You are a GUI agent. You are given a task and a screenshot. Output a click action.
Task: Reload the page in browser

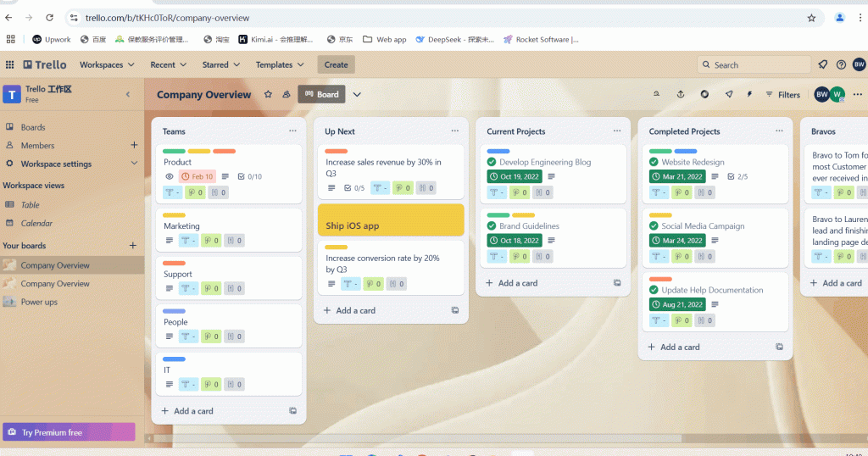click(49, 18)
